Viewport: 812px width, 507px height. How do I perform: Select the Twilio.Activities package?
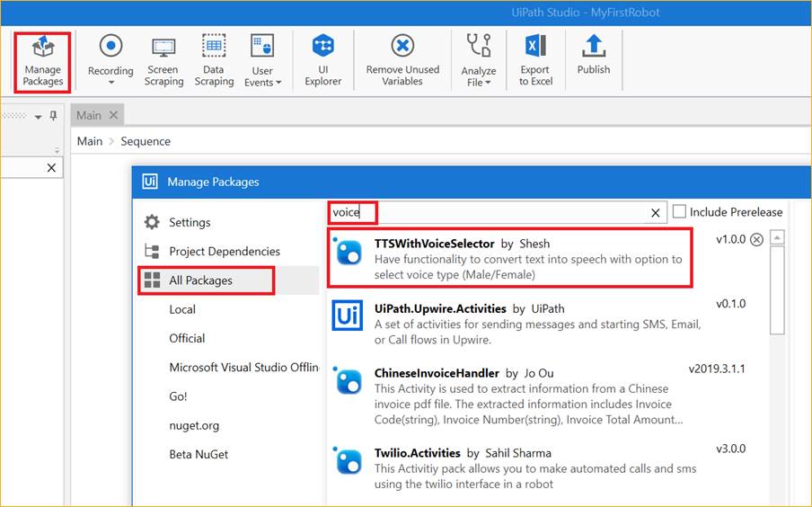tap(539, 468)
